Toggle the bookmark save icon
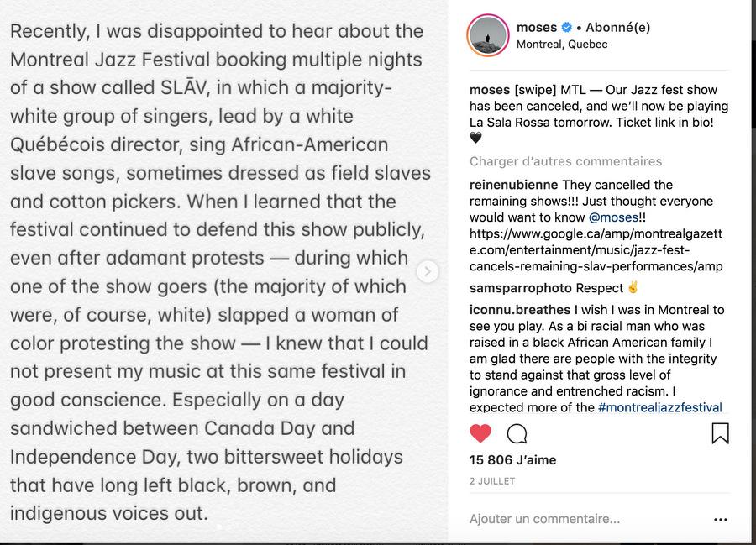 tap(720, 433)
